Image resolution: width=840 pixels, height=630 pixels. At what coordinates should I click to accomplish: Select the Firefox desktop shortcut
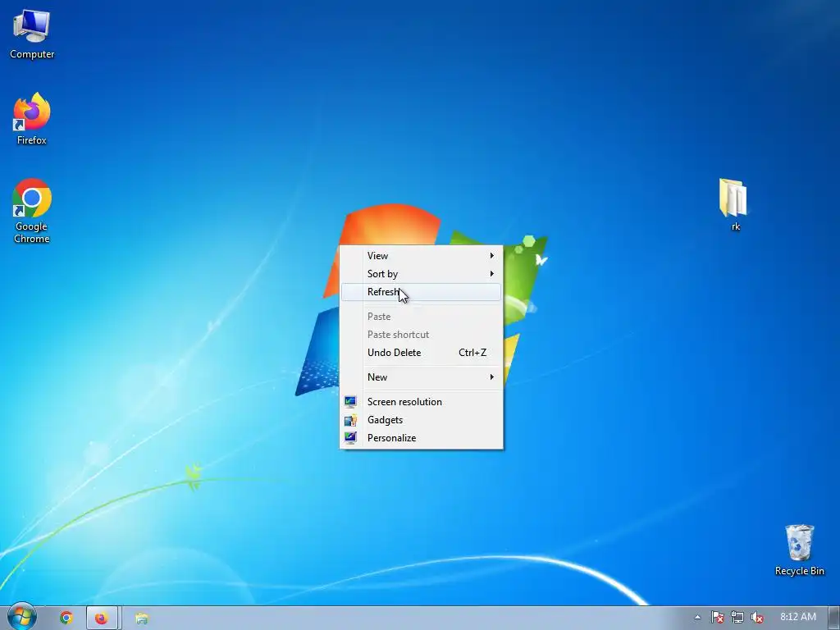pos(32,119)
